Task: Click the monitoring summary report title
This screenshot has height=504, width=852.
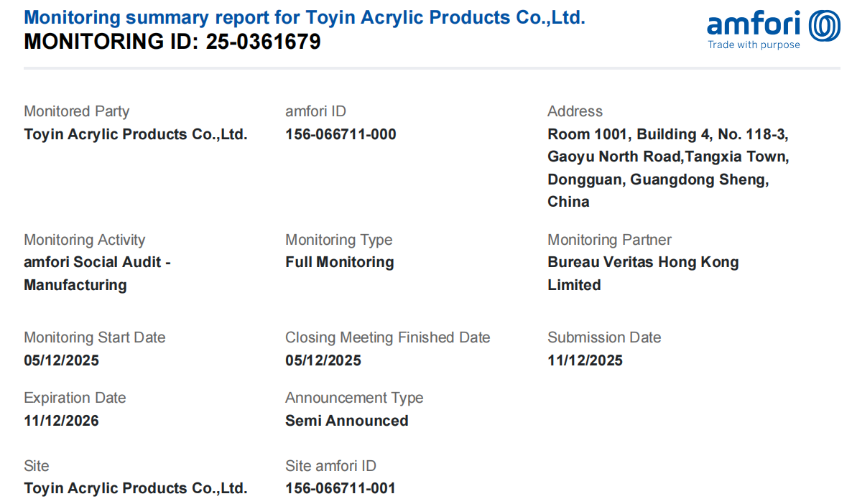Action: [x=305, y=18]
